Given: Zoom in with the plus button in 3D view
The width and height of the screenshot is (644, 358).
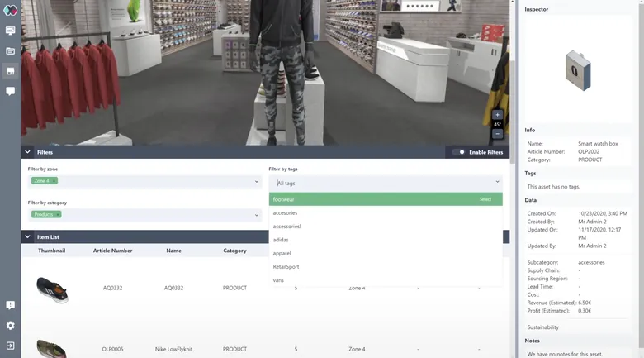Looking at the screenshot, I should point(497,115).
